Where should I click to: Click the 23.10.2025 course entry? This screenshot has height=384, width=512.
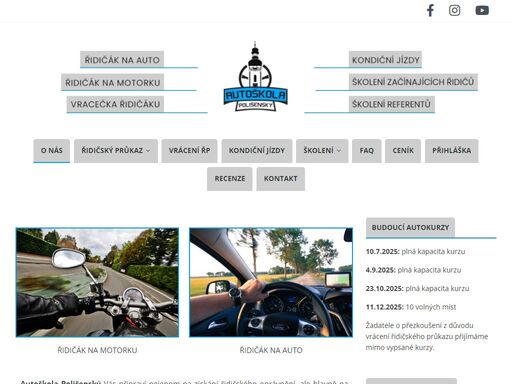tap(417, 288)
